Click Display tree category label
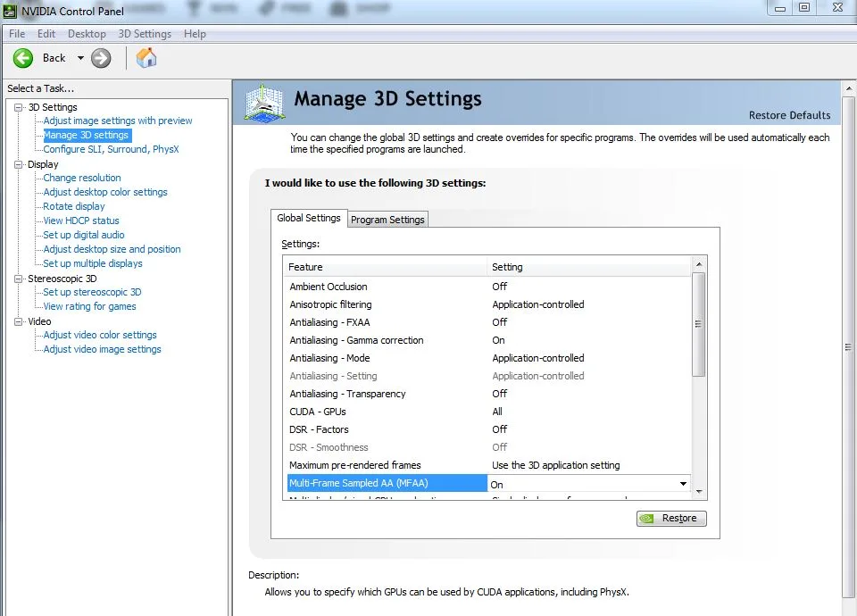The image size is (857, 616). (43, 164)
